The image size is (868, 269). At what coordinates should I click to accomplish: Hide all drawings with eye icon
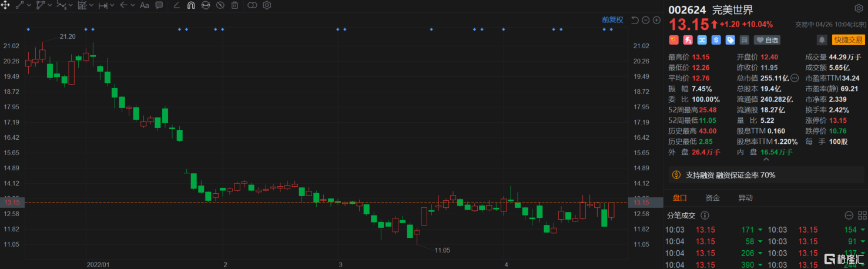pos(220,5)
